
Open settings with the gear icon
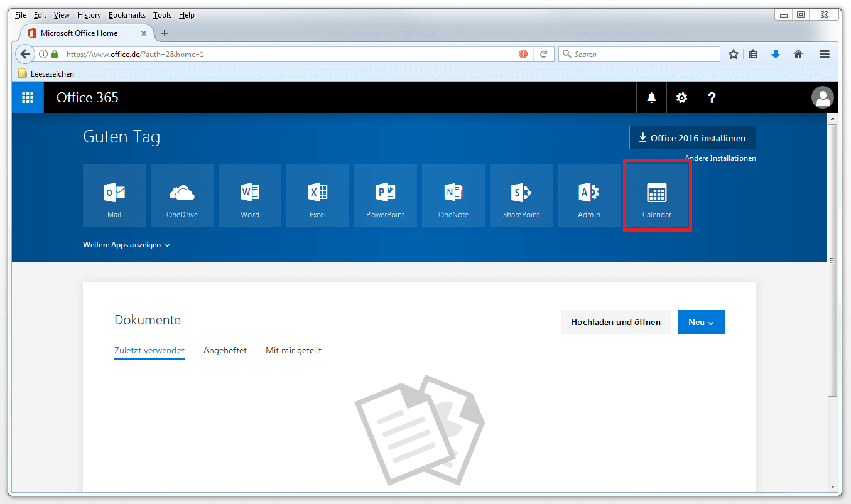681,97
